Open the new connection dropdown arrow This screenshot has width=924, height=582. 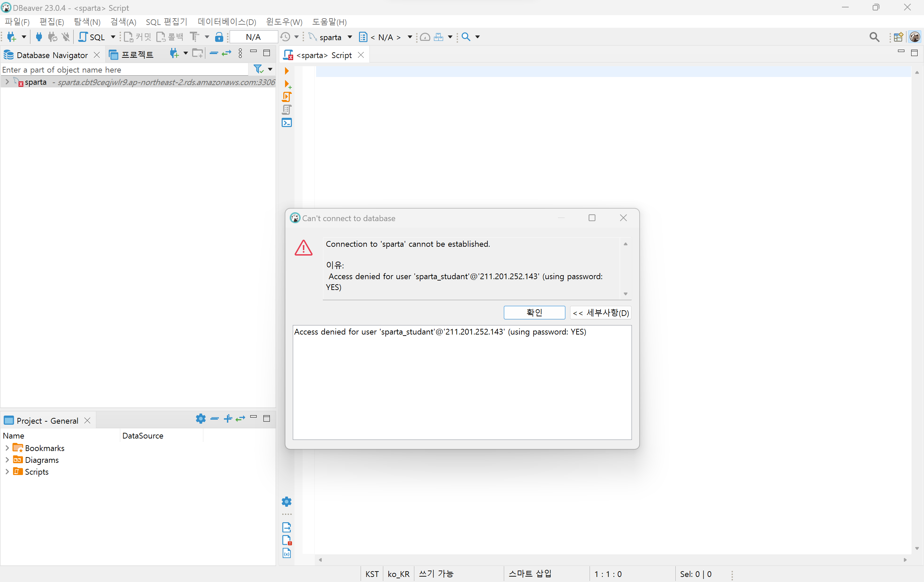[x=24, y=37]
